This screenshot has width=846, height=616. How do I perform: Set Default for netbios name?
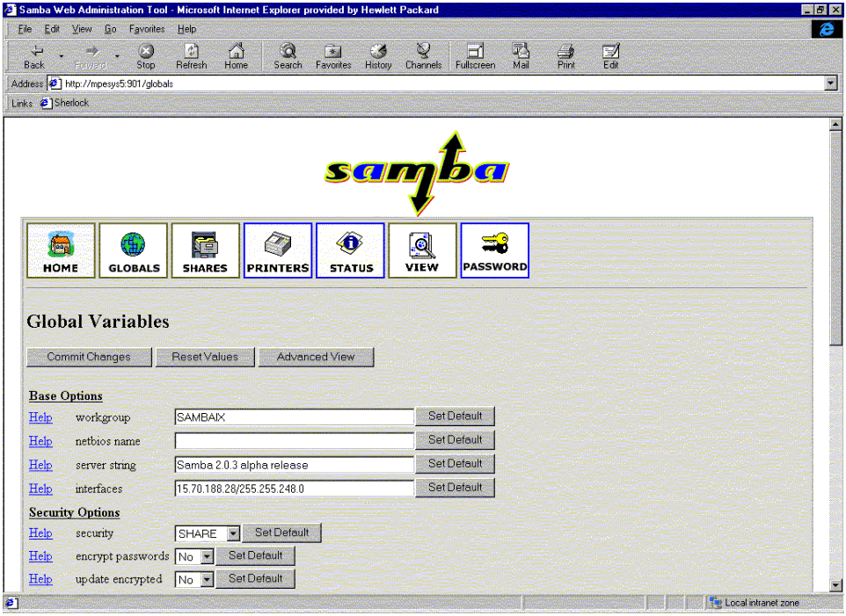(x=455, y=439)
